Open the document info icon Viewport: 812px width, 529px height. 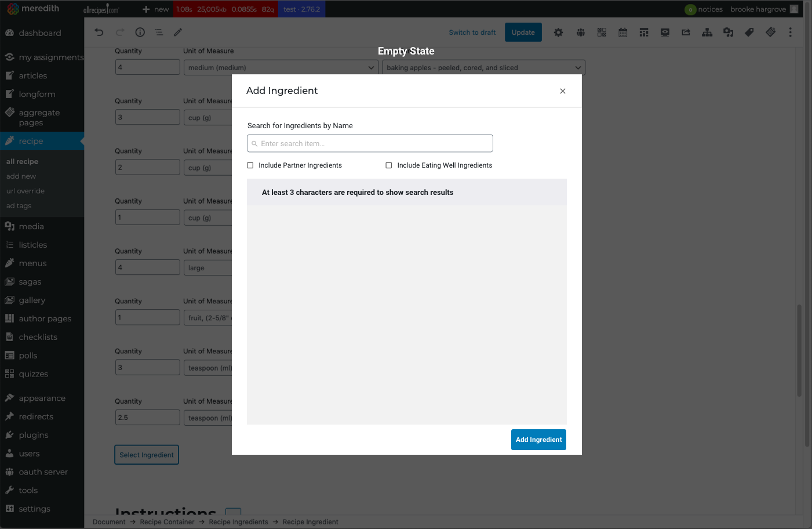pyautogui.click(x=140, y=32)
